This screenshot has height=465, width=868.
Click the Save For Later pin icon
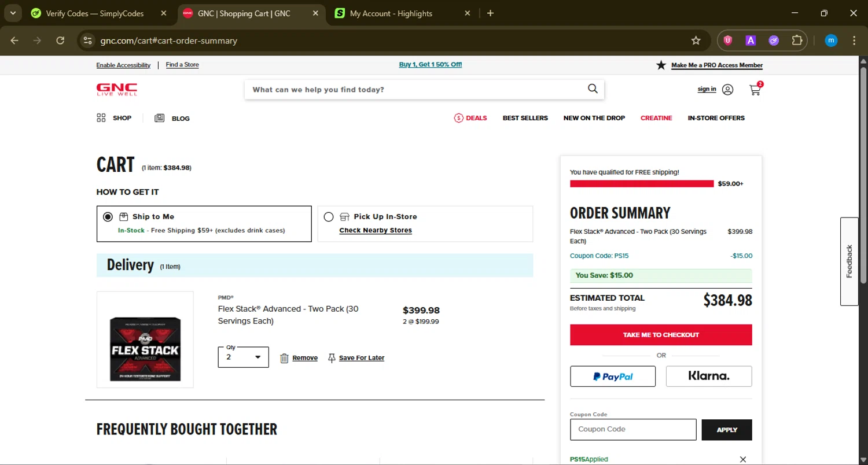click(332, 358)
